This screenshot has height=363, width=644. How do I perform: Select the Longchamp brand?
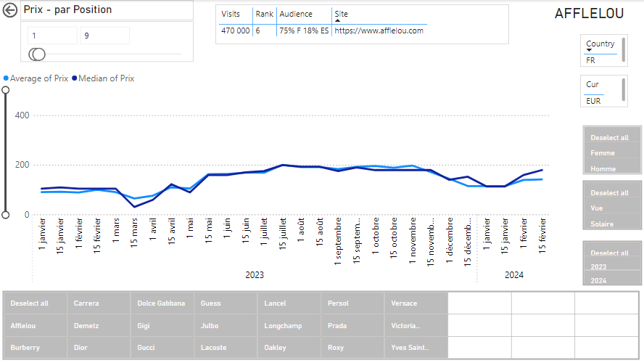click(x=289, y=325)
